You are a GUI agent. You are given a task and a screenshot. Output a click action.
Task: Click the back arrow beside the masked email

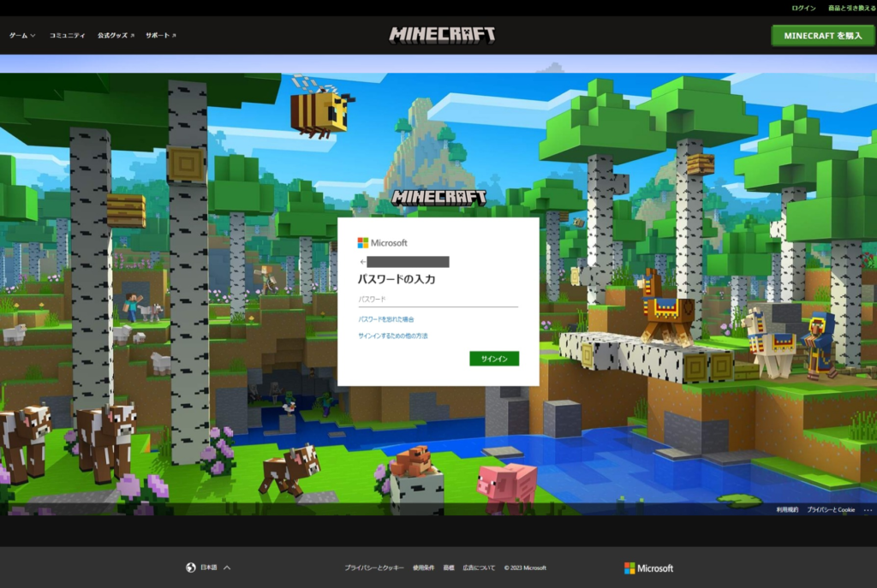point(362,262)
